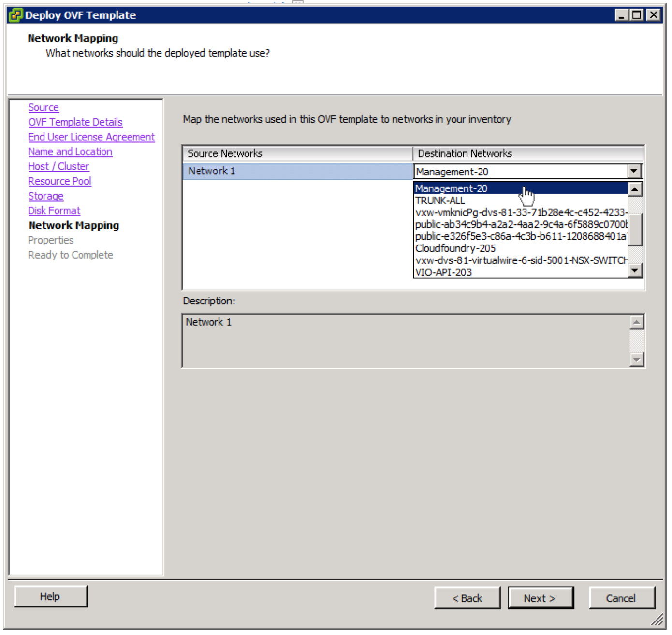Open the Host / Cluster step
Screen dimensions: 672x635
pos(58,167)
